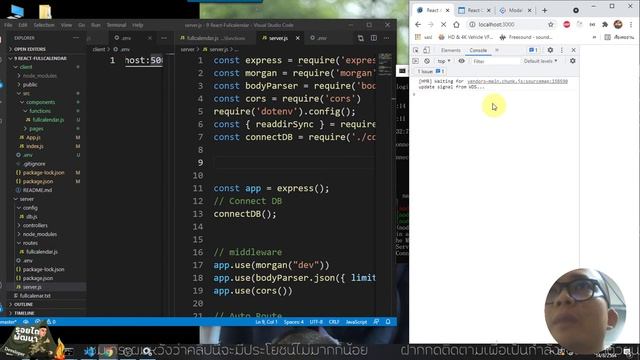The width and height of the screenshot is (640, 360).
Task: Open the HD & 4K Vehicle bookmark
Action: [466, 37]
